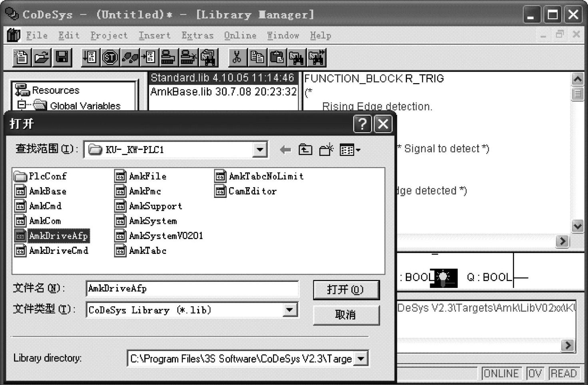588x385 pixels.
Task: Open the Online menu
Action: (x=240, y=36)
